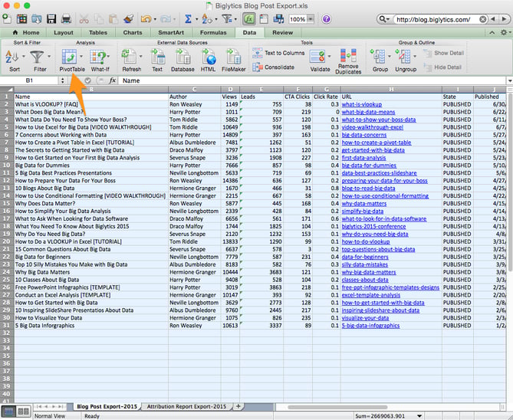
Task: Open the Tables ribbon tab
Action: point(98,32)
